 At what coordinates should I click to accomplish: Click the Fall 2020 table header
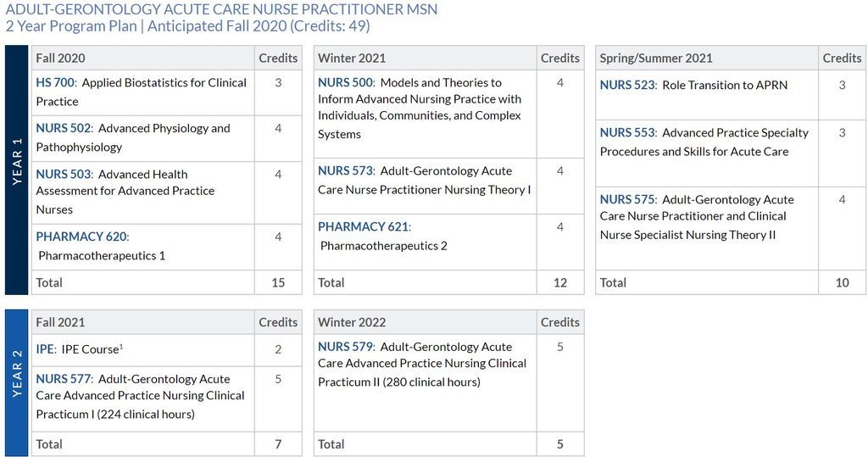[60, 59]
